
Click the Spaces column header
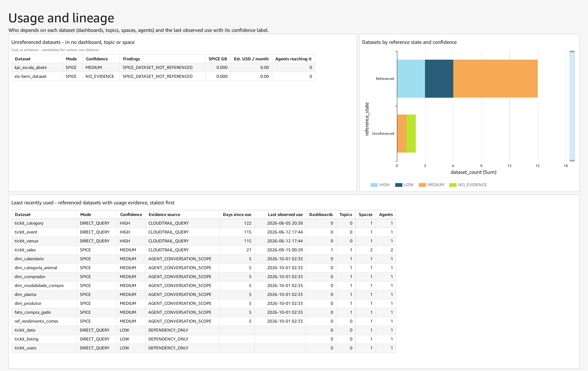click(365, 215)
